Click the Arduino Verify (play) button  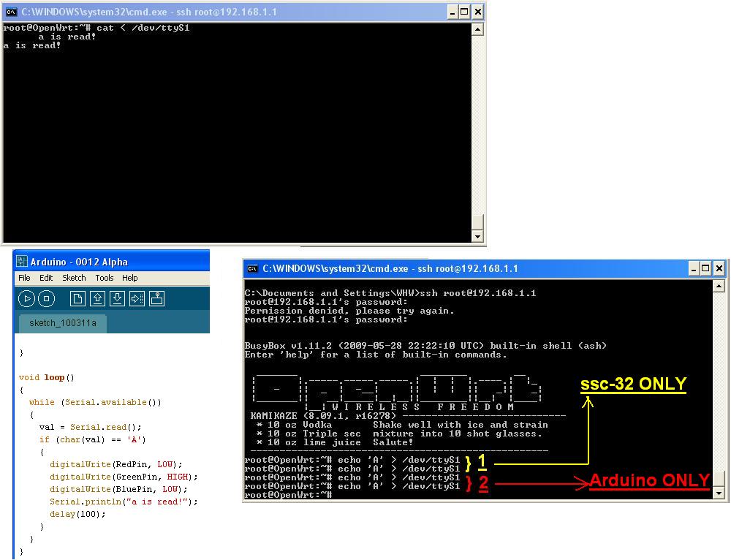[x=26, y=299]
